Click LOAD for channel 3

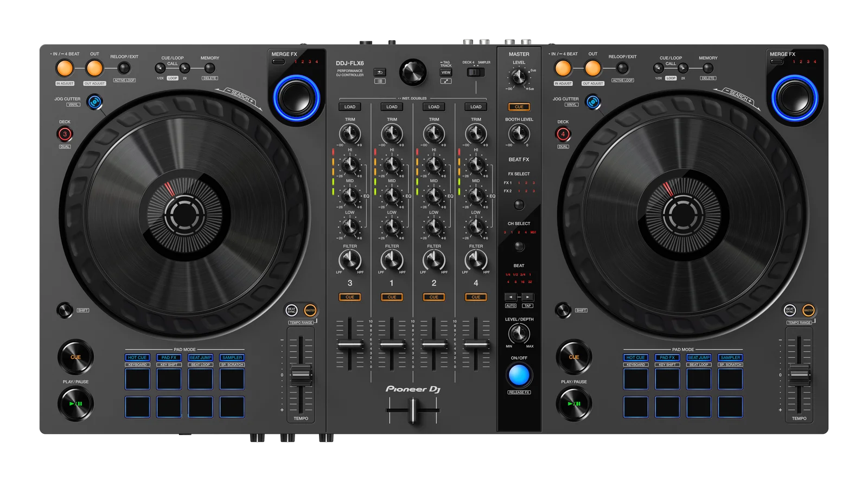pyautogui.click(x=350, y=107)
